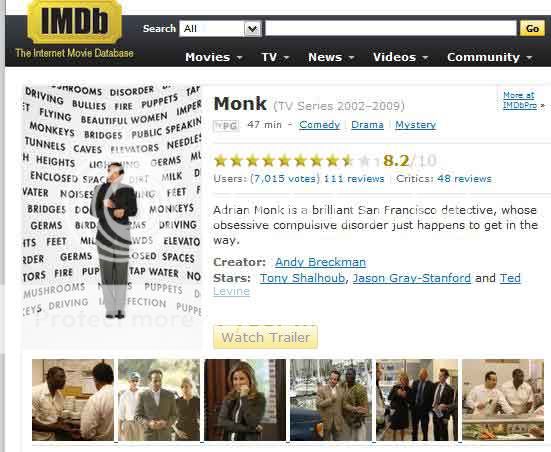Open the search category All dropdown
The height and width of the screenshot is (452, 551).
(220, 28)
